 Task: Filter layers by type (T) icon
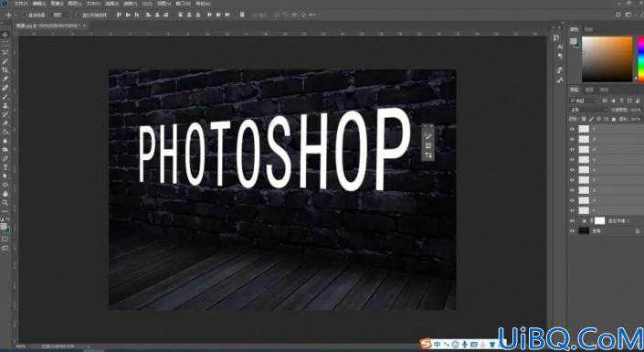[x=621, y=101]
